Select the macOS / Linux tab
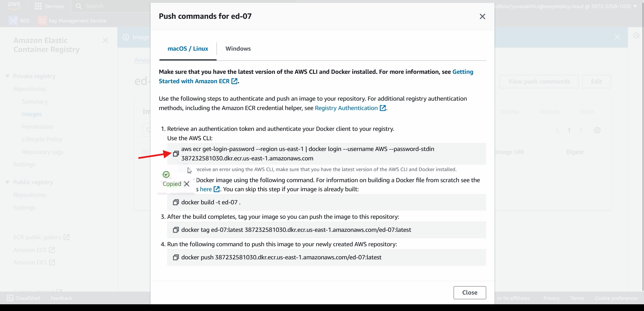The height and width of the screenshot is (311, 644). (x=188, y=49)
